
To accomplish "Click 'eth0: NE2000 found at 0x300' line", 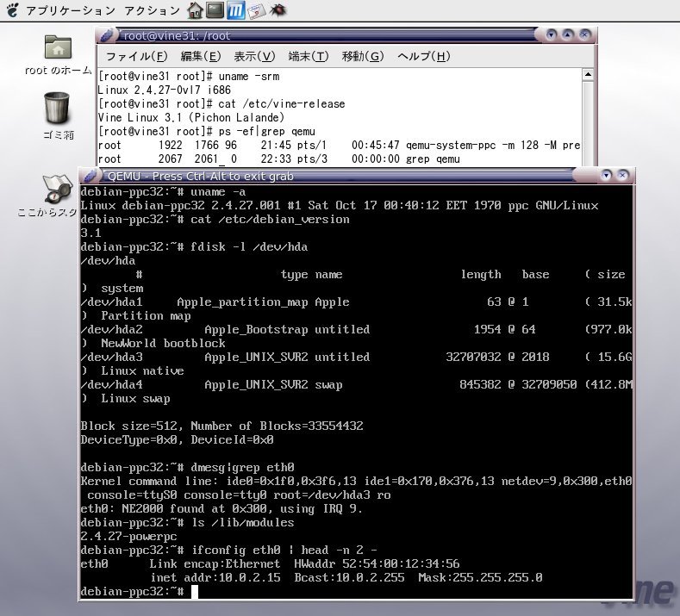I will coord(221,509).
